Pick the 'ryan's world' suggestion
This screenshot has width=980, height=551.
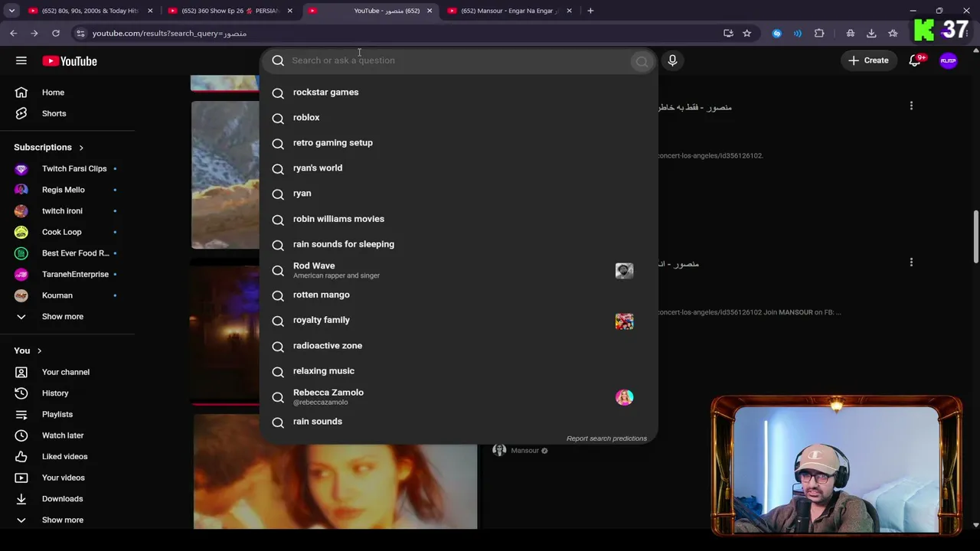point(459,168)
